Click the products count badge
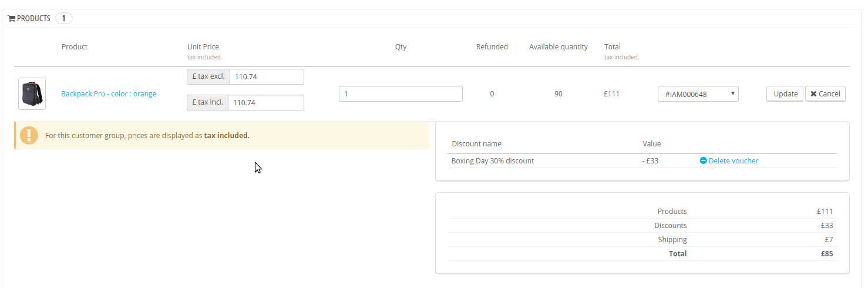This screenshot has height=288, width=868. [x=63, y=19]
